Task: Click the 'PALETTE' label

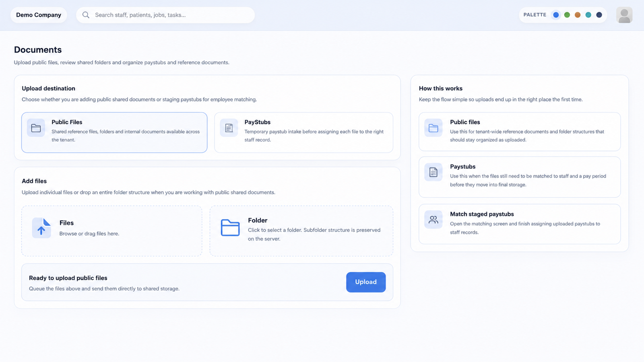Action: (x=535, y=15)
